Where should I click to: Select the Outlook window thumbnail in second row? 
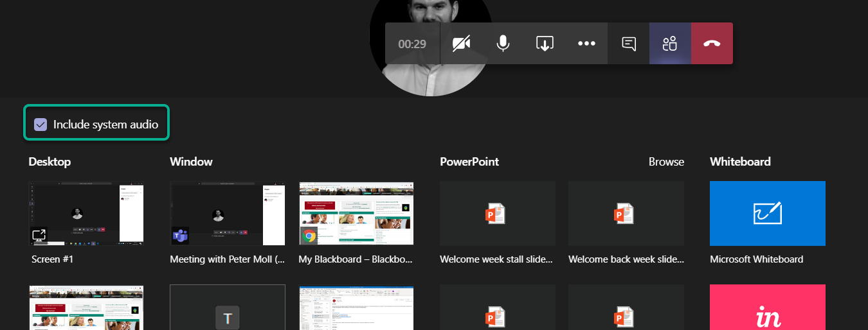coord(356,308)
